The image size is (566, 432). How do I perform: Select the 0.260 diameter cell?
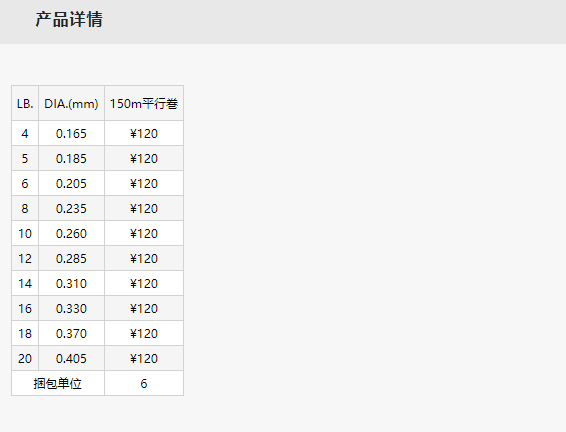[71, 234]
